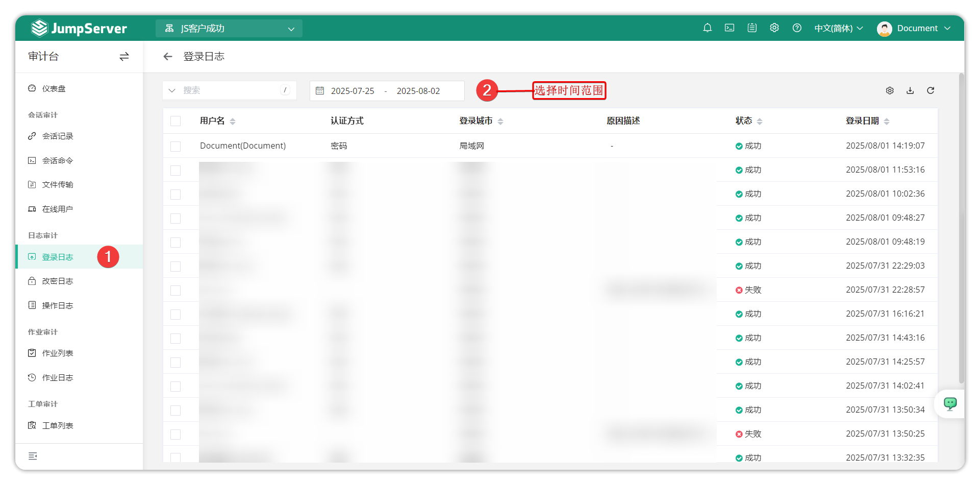Open the organization dropdown showing JS客户成功

coord(229,29)
